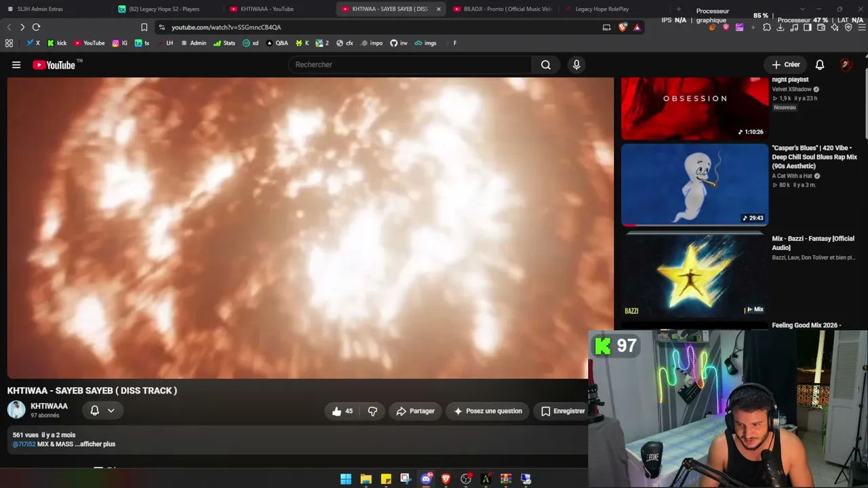Open the KHTIWAAA channel name link
This screenshot has width=868, height=488.
click(49, 406)
